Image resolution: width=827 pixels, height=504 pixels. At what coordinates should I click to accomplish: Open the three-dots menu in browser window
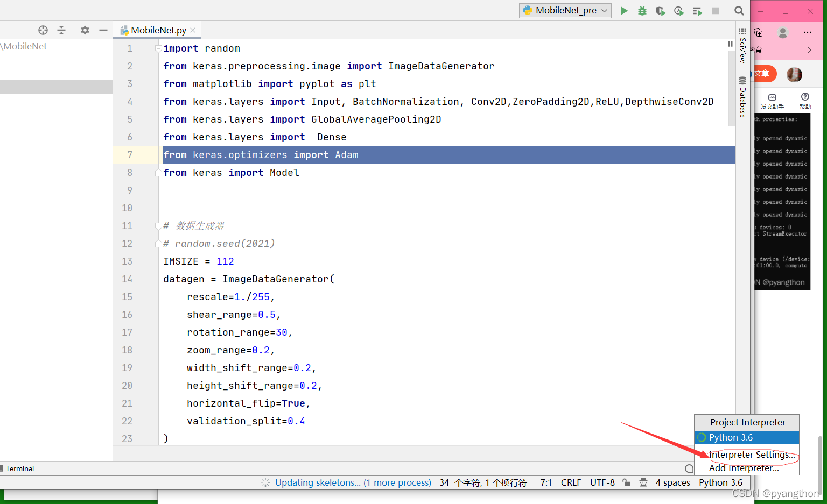(807, 32)
